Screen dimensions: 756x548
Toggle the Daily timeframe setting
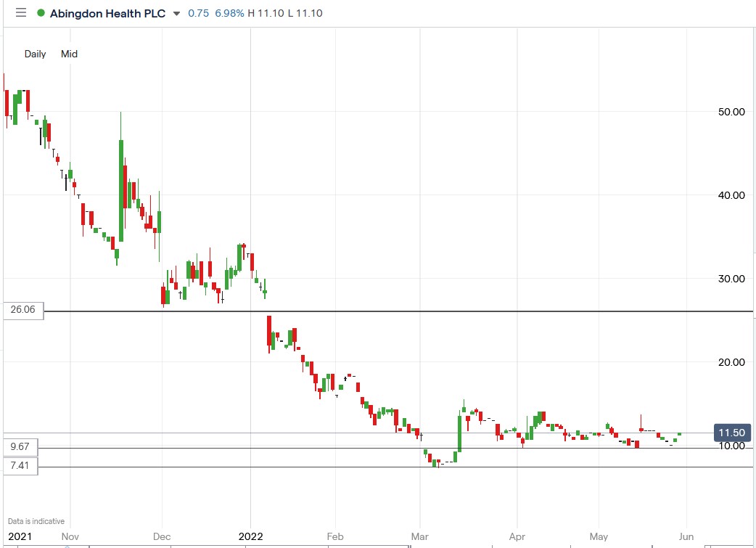point(34,54)
